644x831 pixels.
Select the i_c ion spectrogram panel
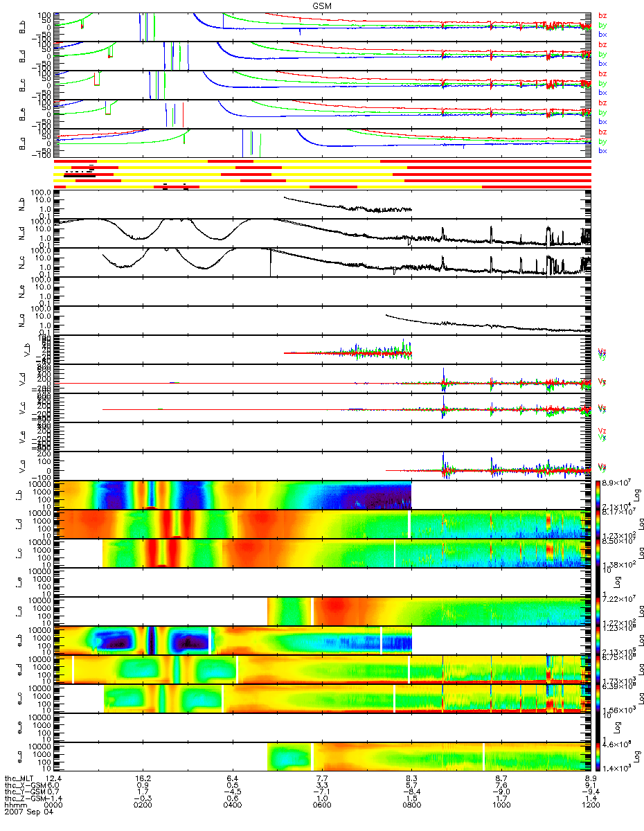coord(324,553)
